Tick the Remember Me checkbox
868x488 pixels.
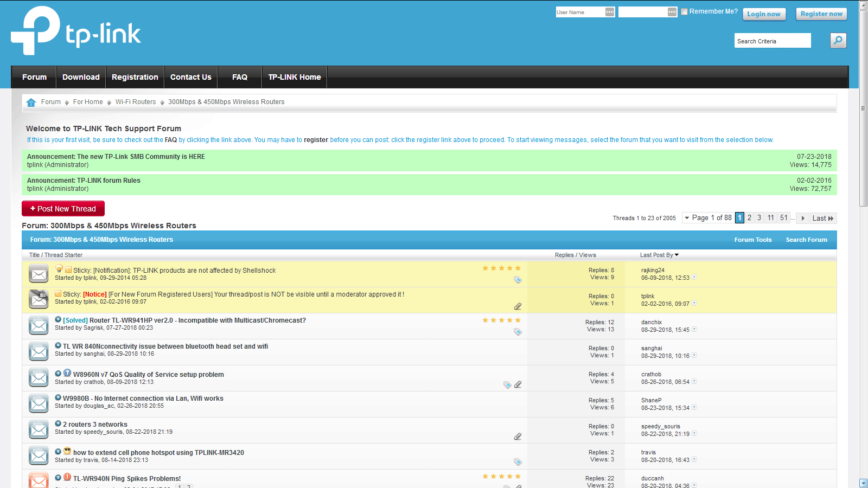(x=684, y=11)
